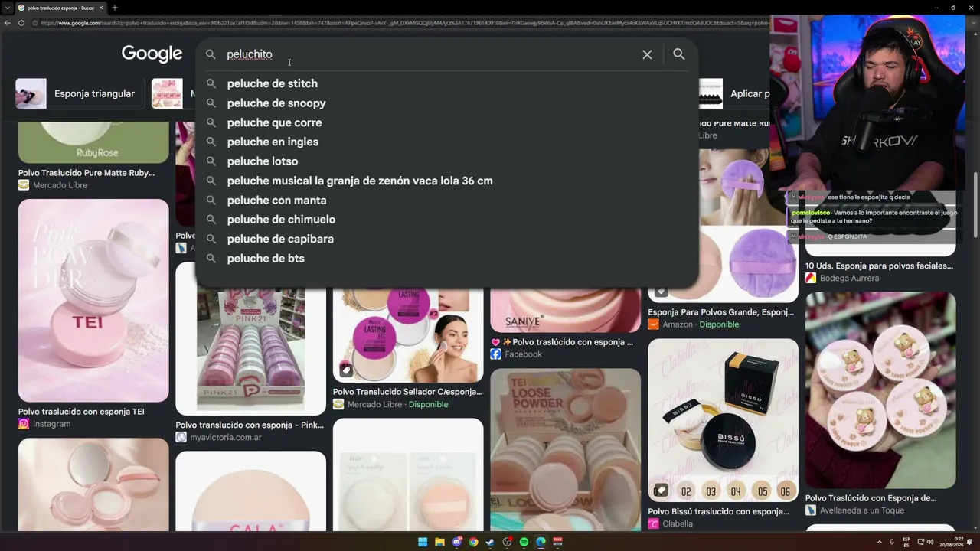Open the pink TEI powder image
Viewport: 980px width, 551px height.
(x=93, y=301)
